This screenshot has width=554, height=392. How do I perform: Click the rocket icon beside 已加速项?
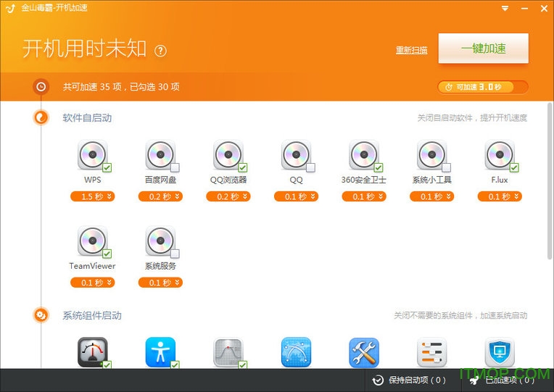474,380
